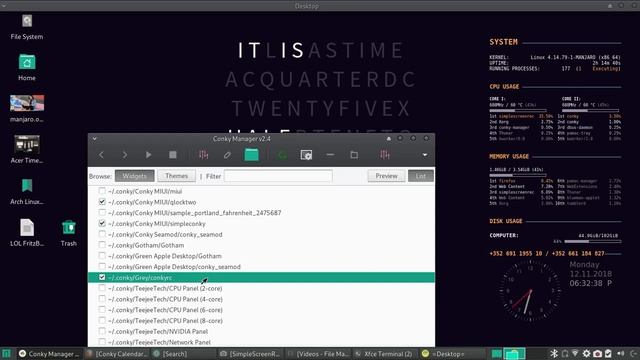This screenshot has width=640, height=360.
Task: Select the TeejeeTech/NVIDIA Panel row
Action: click(x=261, y=331)
